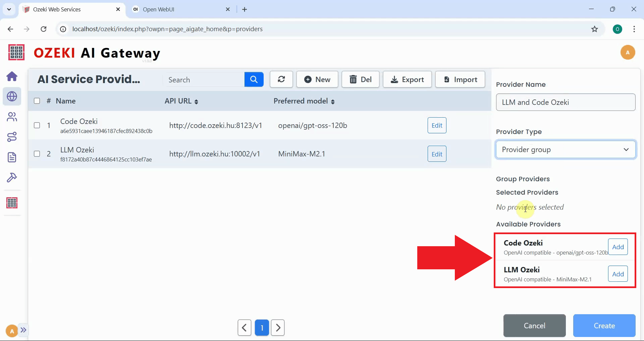Select the globe providers sidebar icon
This screenshot has width=644, height=341.
click(12, 96)
